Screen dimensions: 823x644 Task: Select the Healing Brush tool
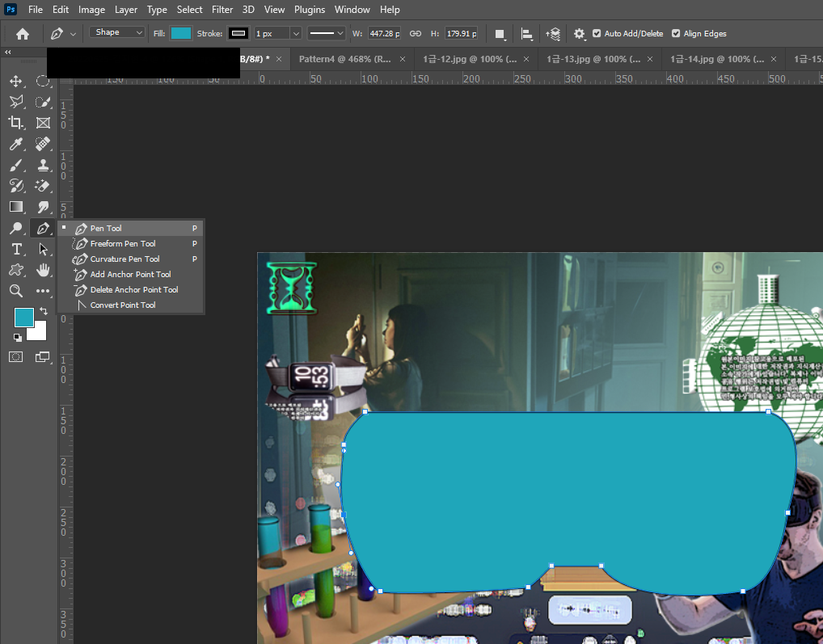point(43,144)
